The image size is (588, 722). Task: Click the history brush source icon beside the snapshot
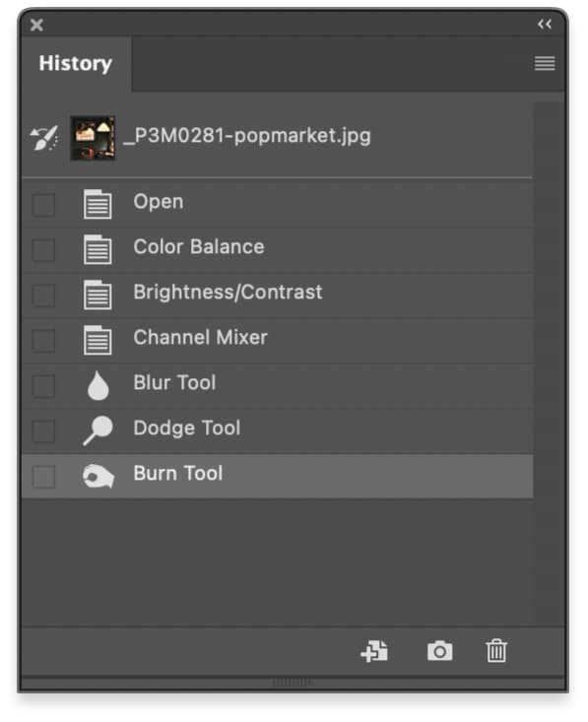pyautogui.click(x=43, y=138)
